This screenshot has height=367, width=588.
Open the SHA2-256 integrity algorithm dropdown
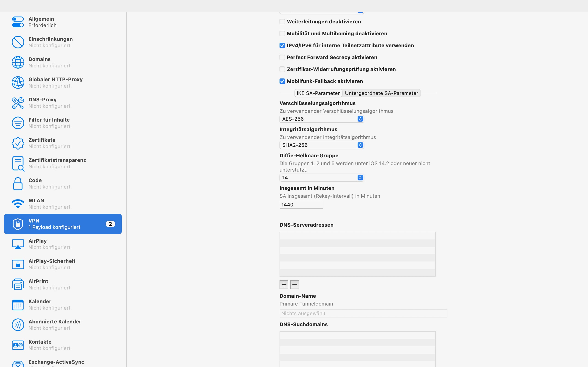coord(322,145)
